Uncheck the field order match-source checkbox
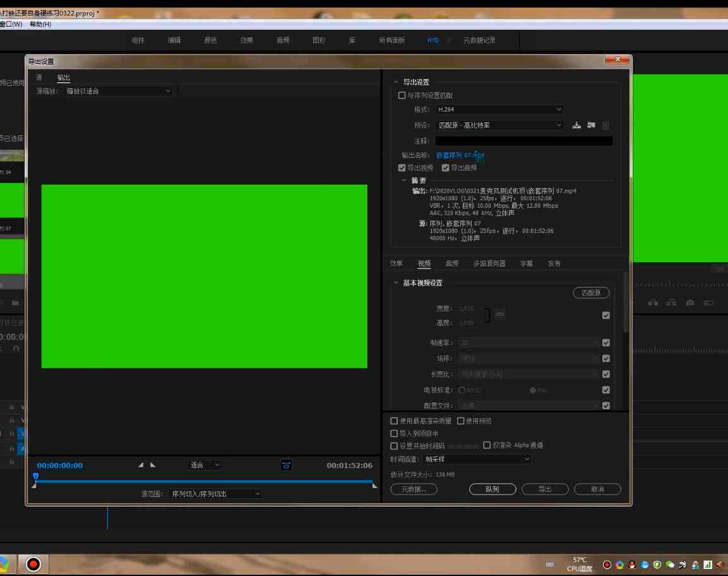This screenshot has height=576, width=728. (x=606, y=359)
